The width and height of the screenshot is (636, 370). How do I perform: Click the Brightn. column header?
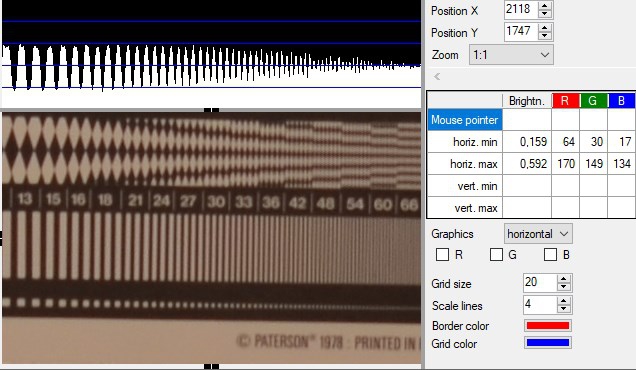pyautogui.click(x=526, y=101)
